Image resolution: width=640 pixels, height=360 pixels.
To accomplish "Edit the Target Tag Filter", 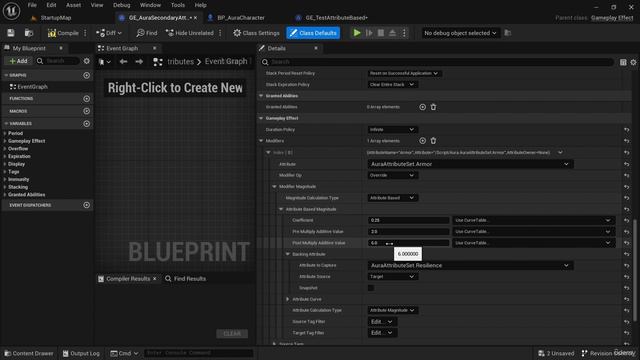I will point(382,333).
